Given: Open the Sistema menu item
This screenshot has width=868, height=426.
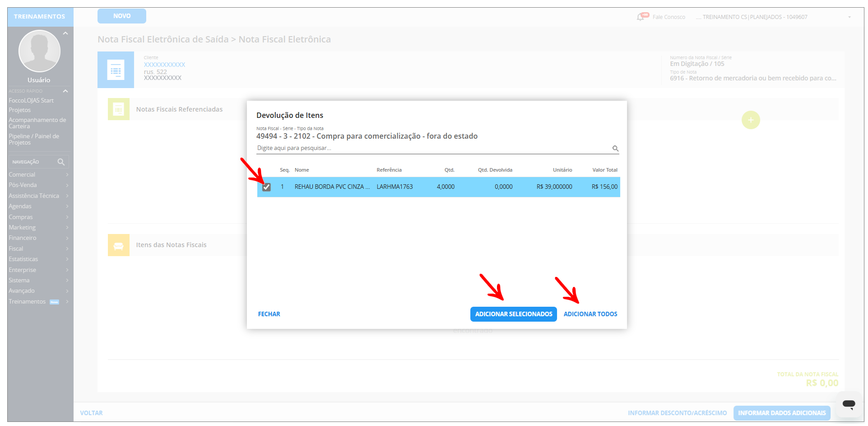Looking at the screenshot, I should 39,281.
